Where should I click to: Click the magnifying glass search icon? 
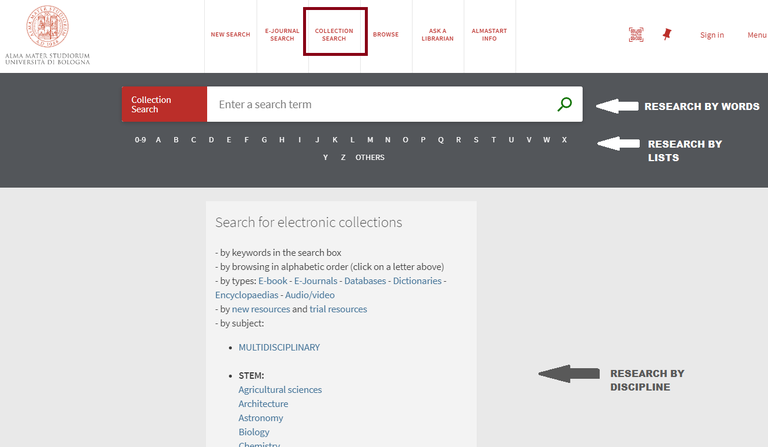tap(565, 104)
